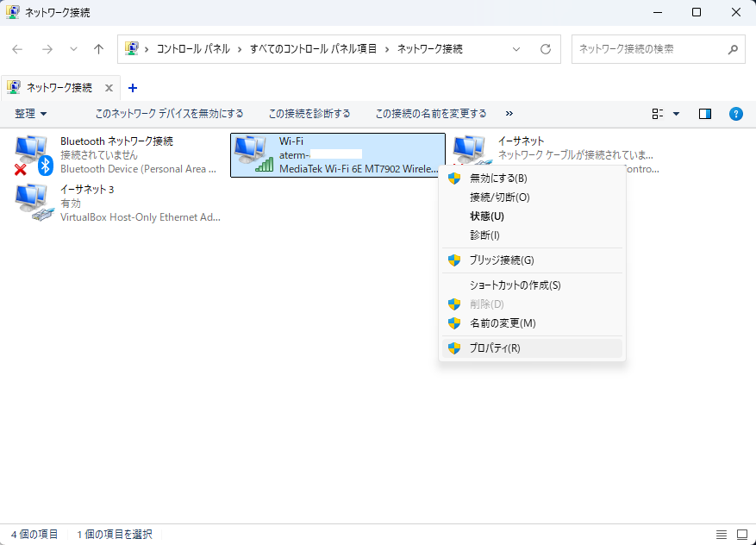The width and height of the screenshot is (756, 545).
Task: Switch to details view in status bar
Action: 722,535
